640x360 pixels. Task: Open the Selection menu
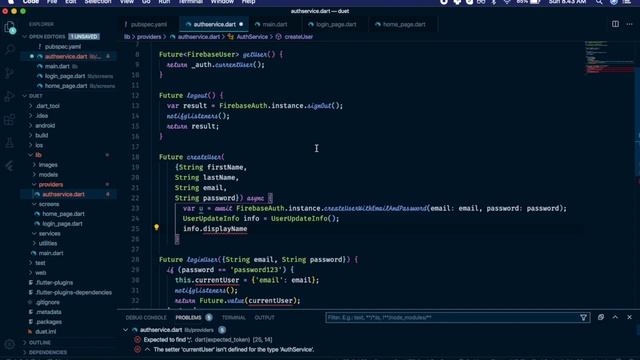(x=98, y=2)
